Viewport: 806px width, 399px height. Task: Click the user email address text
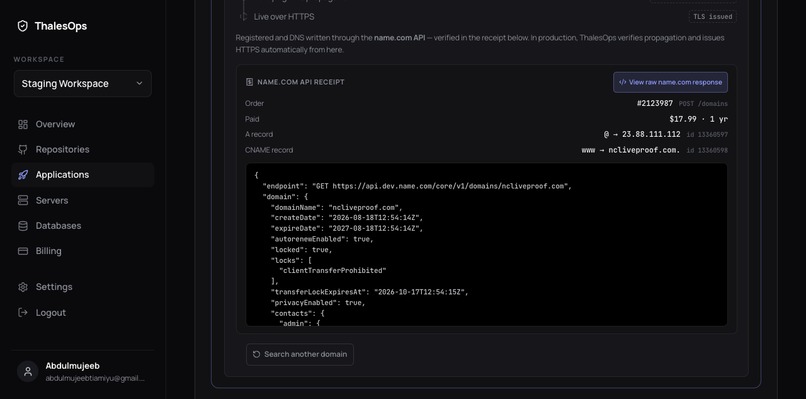coord(95,378)
